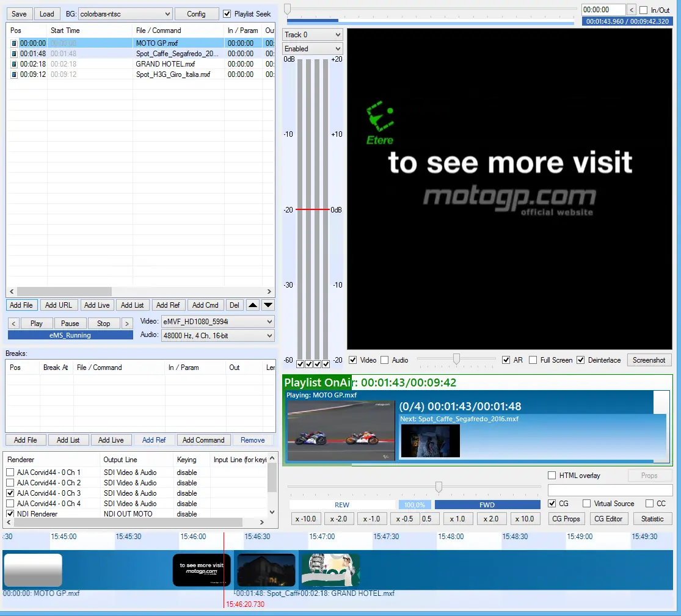Click the move item down arrow button
The height and width of the screenshot is (616, 681).
[x=268, y=305]
